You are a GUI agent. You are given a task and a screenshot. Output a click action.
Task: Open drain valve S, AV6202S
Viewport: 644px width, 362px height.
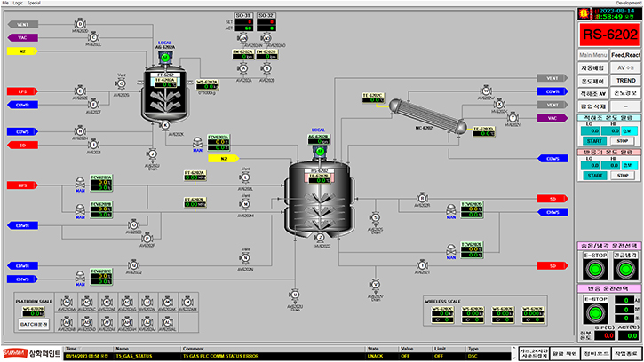click(x=375, y=218)
